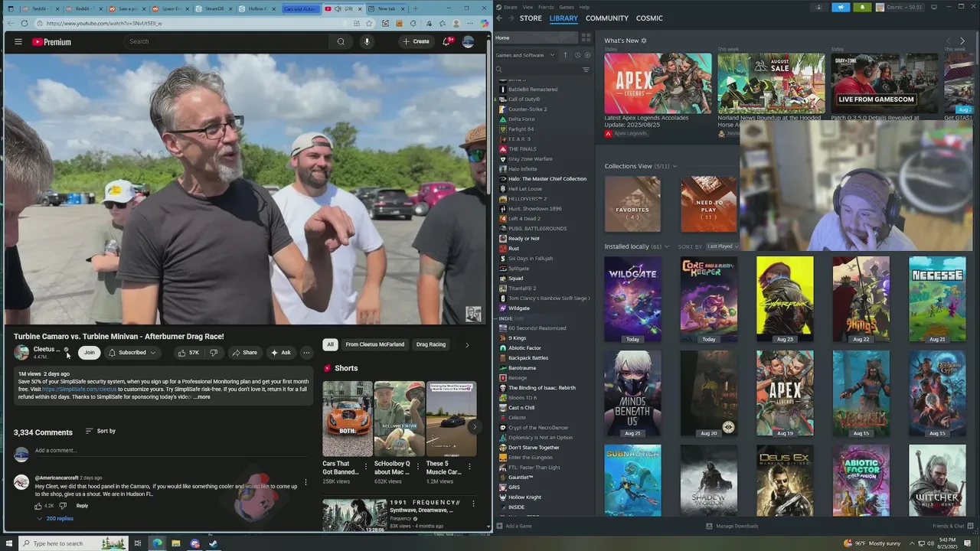Click the Steam library sort ascending arrow
Image resolution: width=980 pixels, height=551 pixels.
click(x=566, y=55)
